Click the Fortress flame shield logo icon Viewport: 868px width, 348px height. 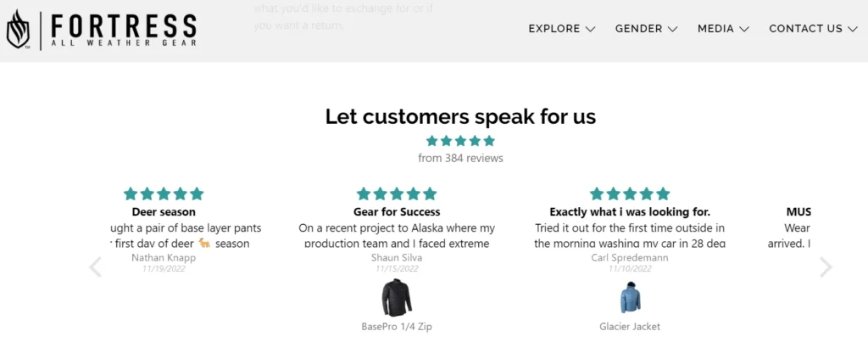[x=19, y=29]
